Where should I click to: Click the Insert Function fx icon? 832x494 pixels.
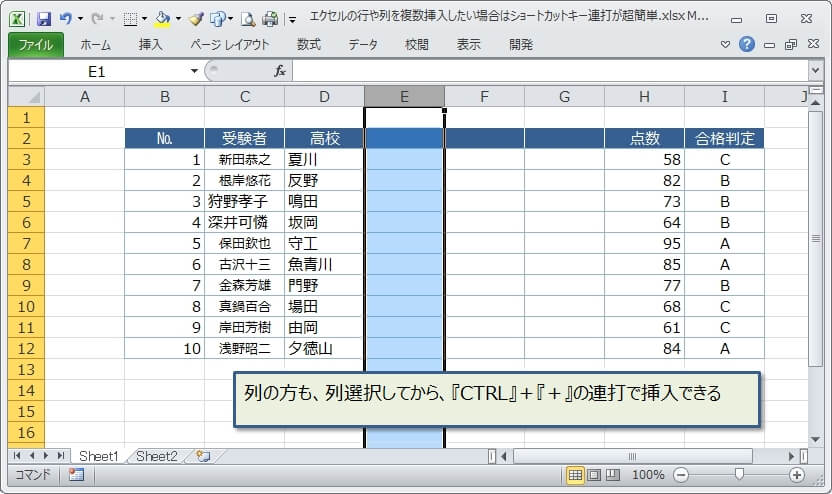pos(280,71)
